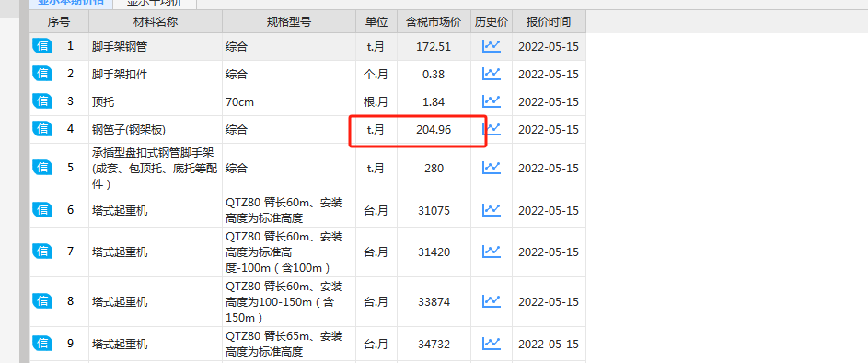Click the price value 33874
868x363 pixels.
point(434,302)
